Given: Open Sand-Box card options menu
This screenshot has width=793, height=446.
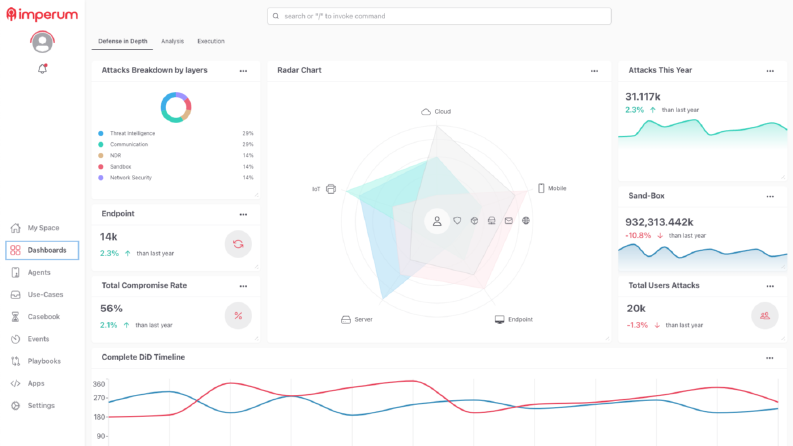Looking at the screenshot, I should coord(770,196).
